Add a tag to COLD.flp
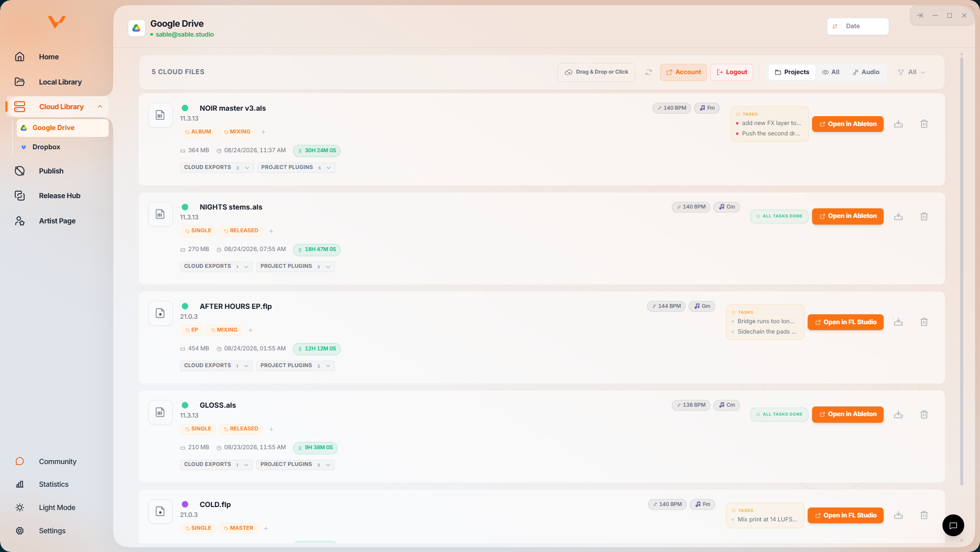980x552 pixels. (266, 528)
